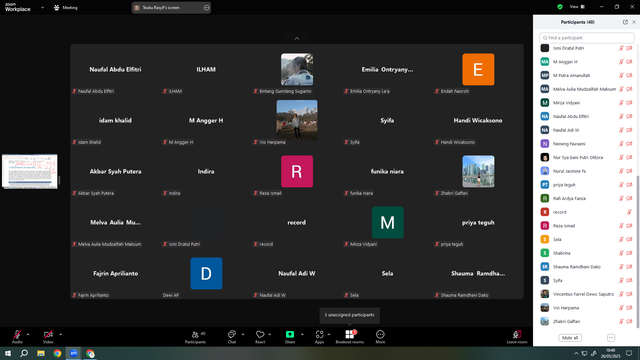The width and height of the screenshot is (640, 360).
Task: Toggle mute icon for record participant row
Action: tap(629, 212)
